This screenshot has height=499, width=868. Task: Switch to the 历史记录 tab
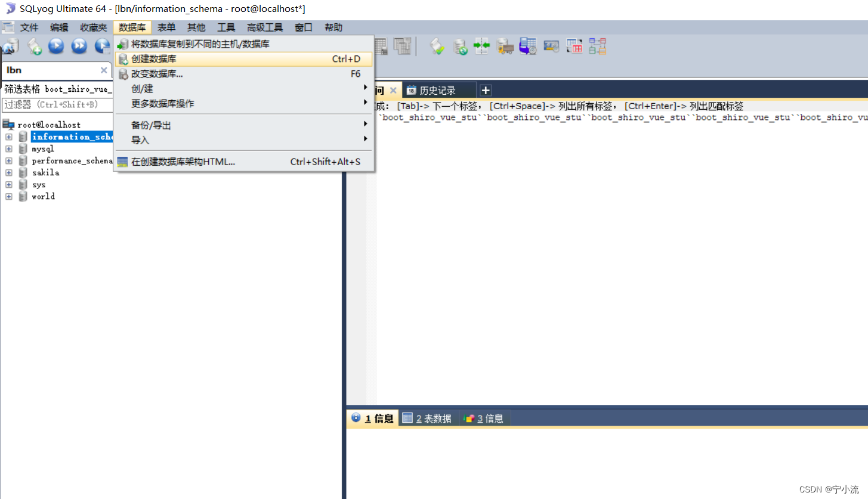pos(439,91)
